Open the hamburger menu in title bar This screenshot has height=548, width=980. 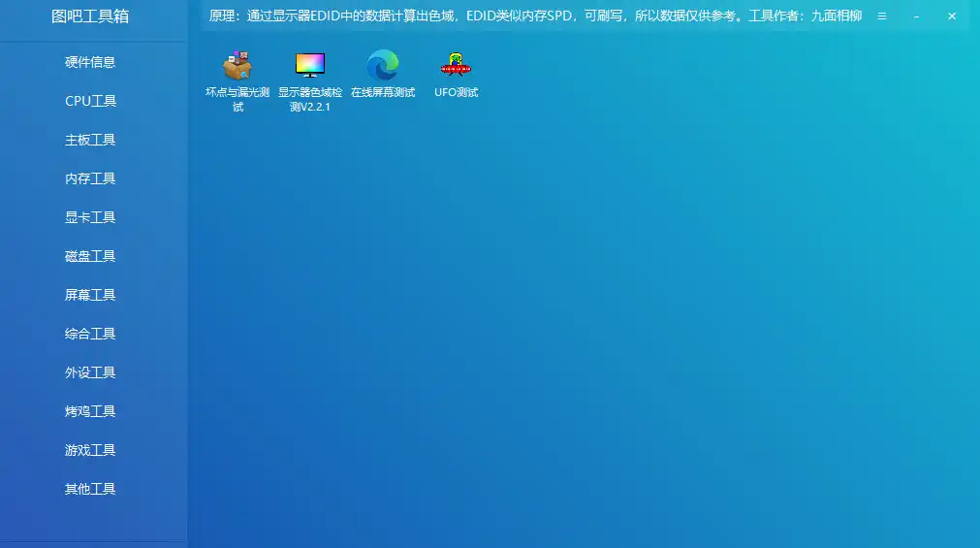click(x=882, y=16)
